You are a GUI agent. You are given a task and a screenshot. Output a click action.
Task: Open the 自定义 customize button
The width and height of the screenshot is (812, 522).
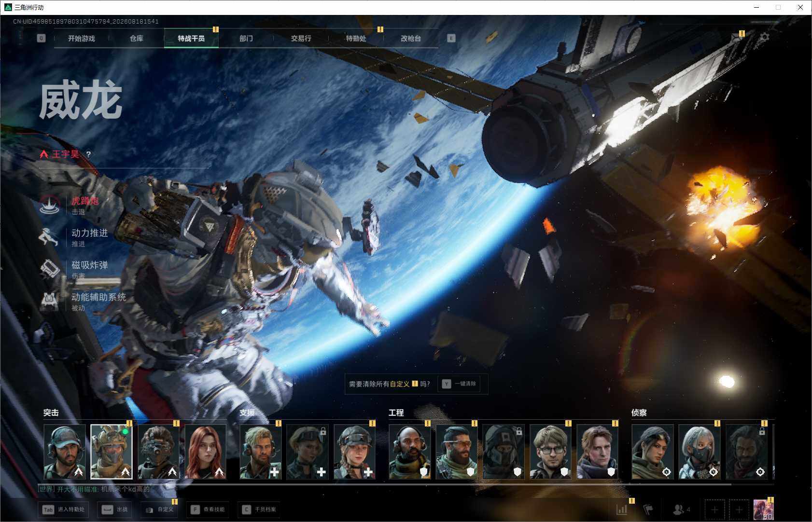pyautogui.click(x=159, y=509)
